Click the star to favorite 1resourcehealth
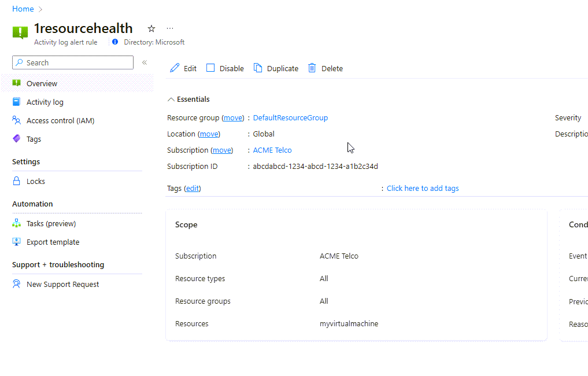Image resolution: width=588 pixels, height=376 pixels. [151, 28]
